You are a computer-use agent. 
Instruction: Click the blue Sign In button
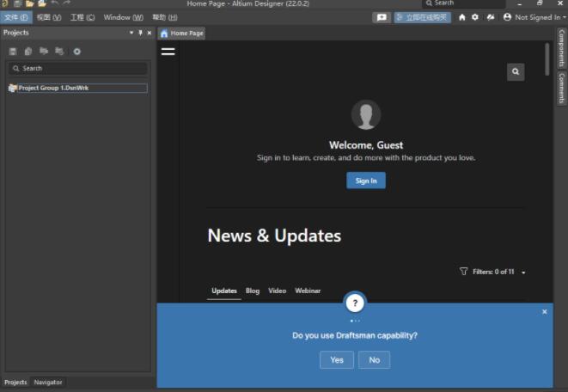(x=366, y=181)
